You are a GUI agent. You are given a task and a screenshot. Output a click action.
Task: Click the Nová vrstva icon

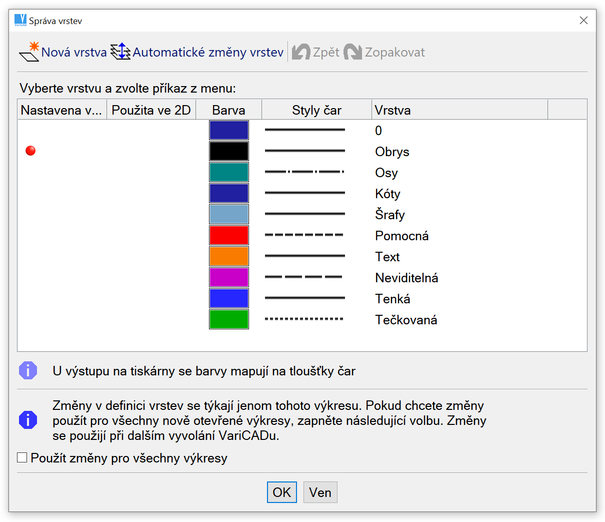(28, 51)
